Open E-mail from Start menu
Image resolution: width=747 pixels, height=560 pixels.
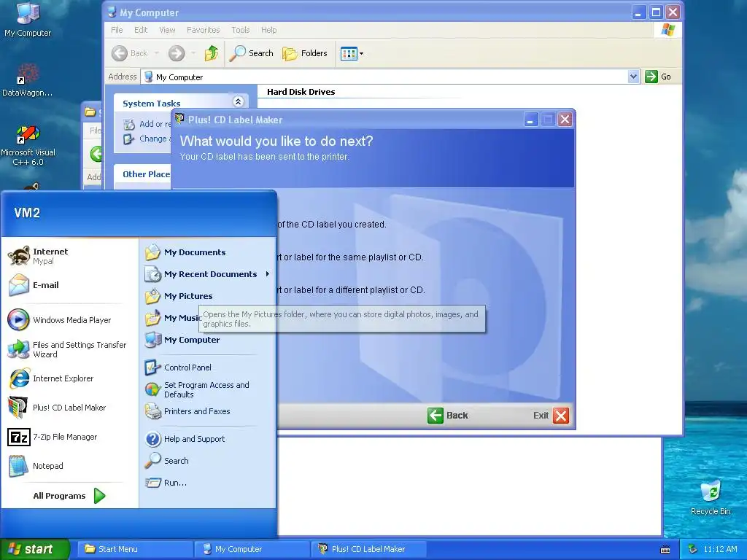(x=69, y=285)
